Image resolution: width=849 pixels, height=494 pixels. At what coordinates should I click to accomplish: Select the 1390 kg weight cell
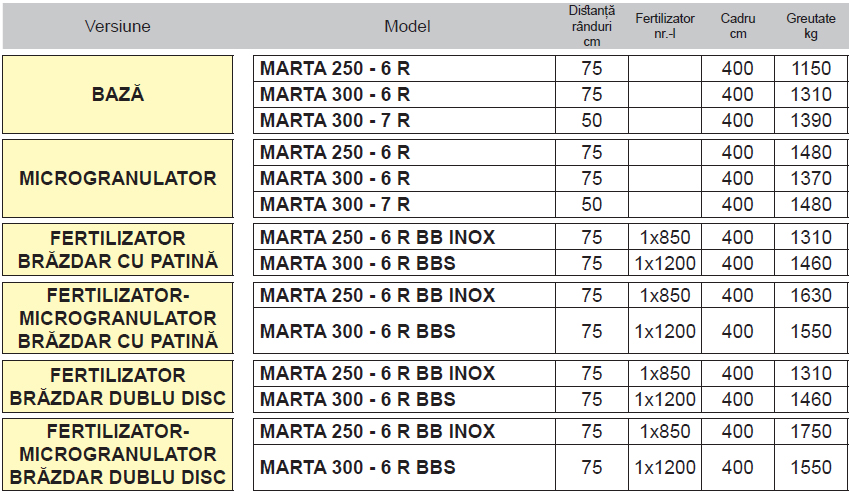click(810, 121)
